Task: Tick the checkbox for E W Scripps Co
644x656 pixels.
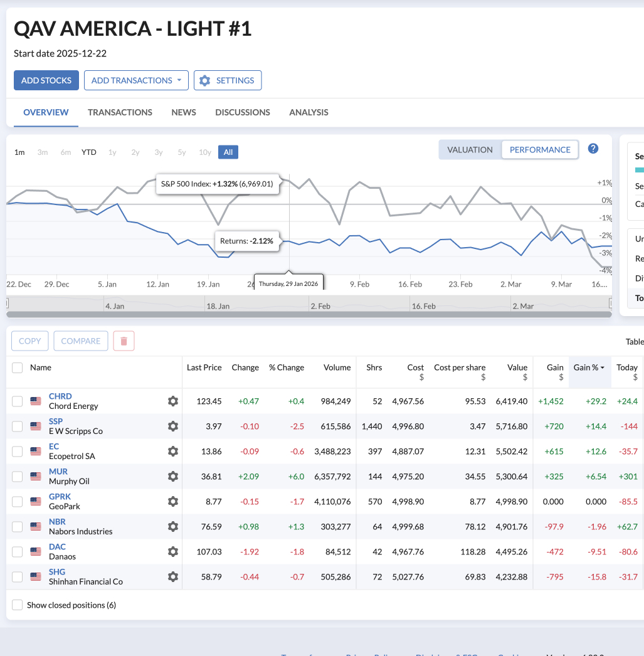Action: [x=18, y=426]
